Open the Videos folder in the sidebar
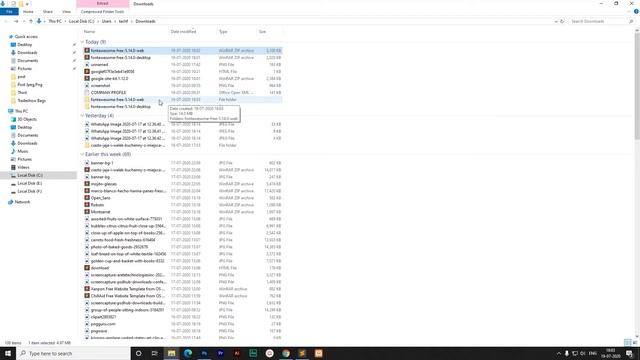Image resolution: width=640 pixels, height=360 pixels. (23, 167)
